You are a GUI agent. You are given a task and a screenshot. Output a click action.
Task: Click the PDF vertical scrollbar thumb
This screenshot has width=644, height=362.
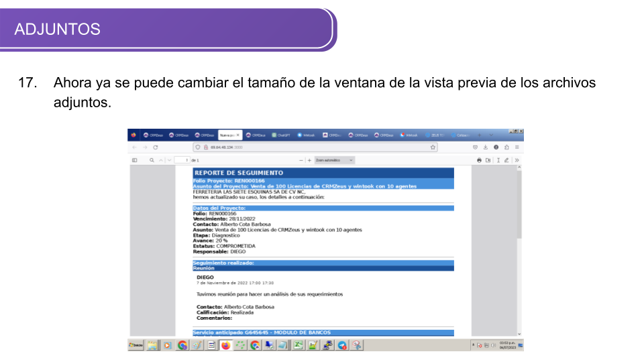(519, 204)
